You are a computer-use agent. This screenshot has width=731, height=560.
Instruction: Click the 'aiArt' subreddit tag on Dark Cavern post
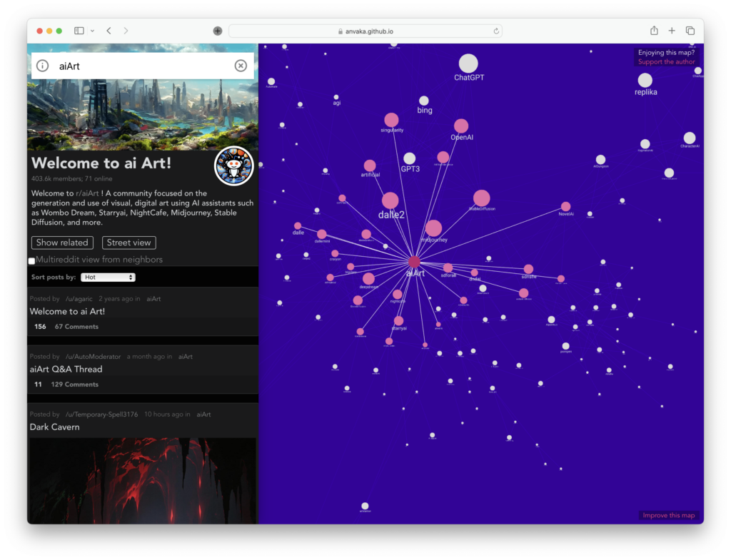(203, 414)
